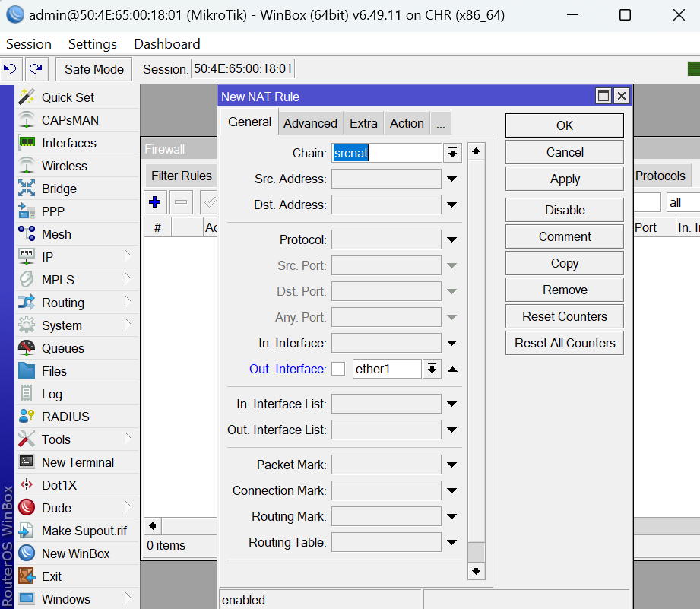Click the dialog scrollbar down arrow

476,571
